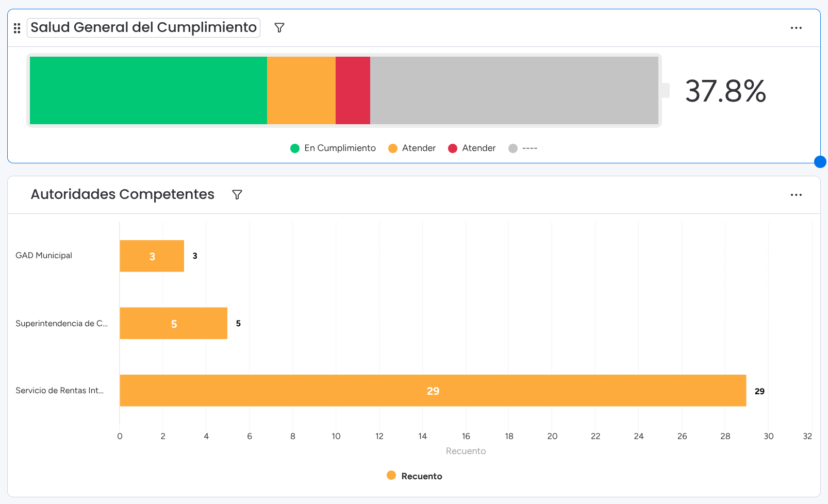Open three-dot menu of Salud General widget
Screen dimensions: 828x504
(796, 28)
